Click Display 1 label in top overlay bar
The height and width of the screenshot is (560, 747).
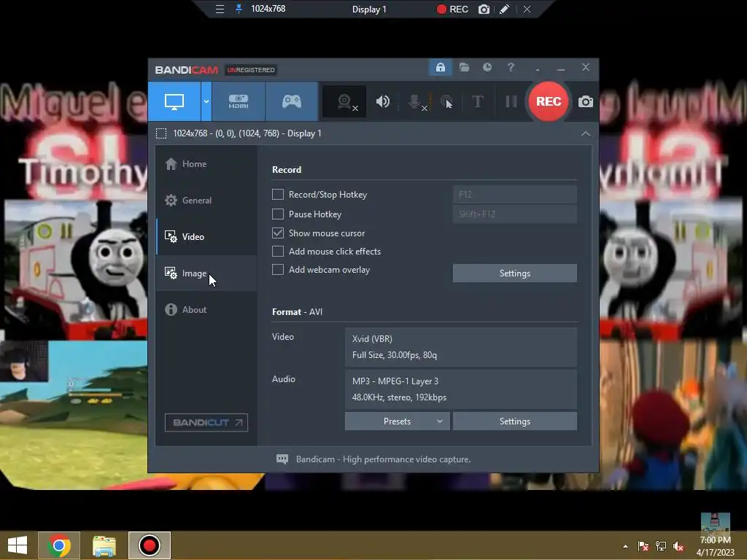coord(369,9)
